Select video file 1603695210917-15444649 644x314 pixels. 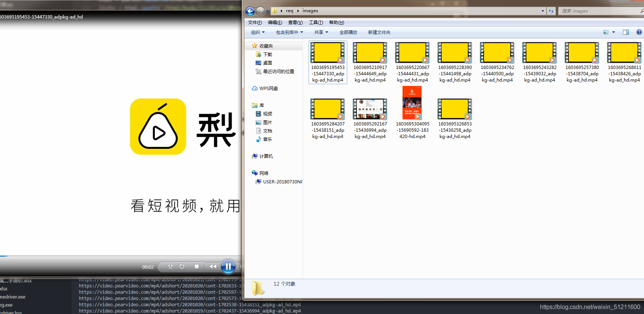click(x=370, y=62)
